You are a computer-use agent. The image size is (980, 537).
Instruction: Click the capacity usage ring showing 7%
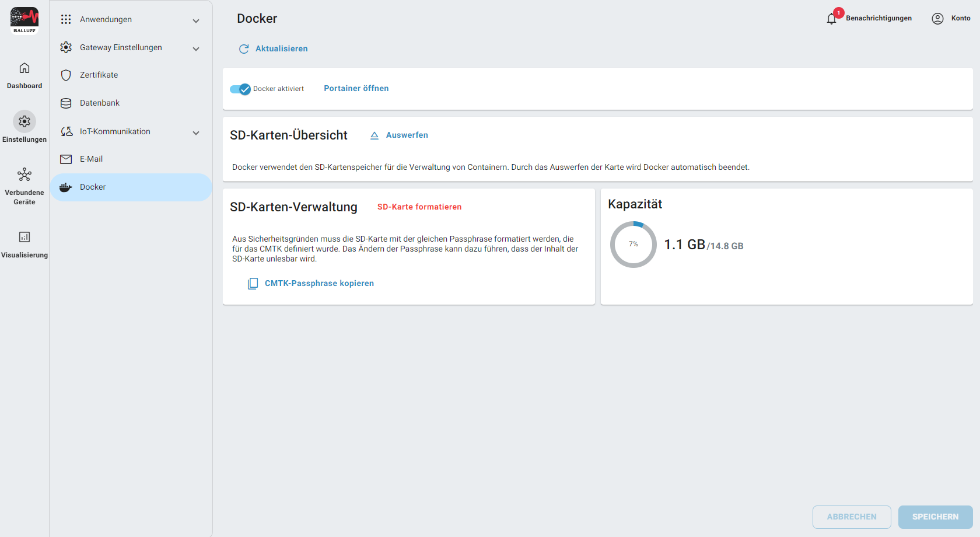coord(633,245)
